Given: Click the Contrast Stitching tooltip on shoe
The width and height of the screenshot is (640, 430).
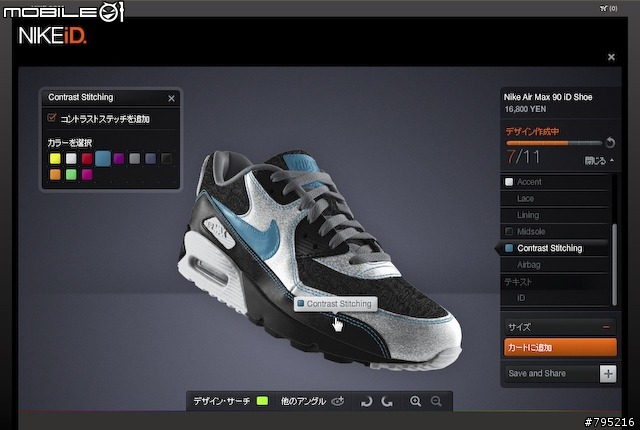Looking at the screenshot, I should coord(336,304).
